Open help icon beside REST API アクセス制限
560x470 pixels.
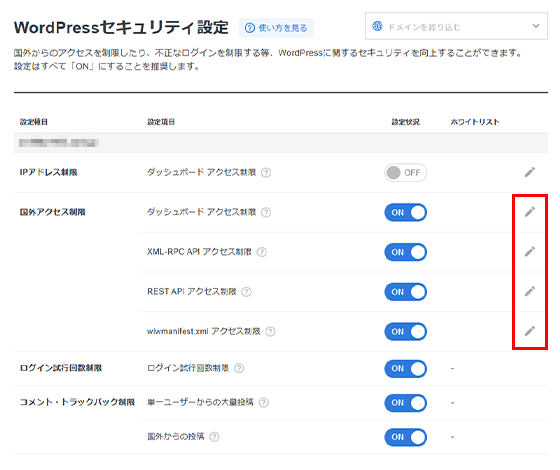(x=246, y=292)
